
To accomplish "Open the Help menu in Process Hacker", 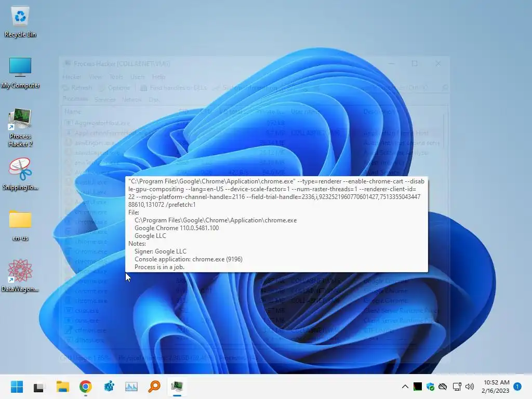I will point(158,77).
